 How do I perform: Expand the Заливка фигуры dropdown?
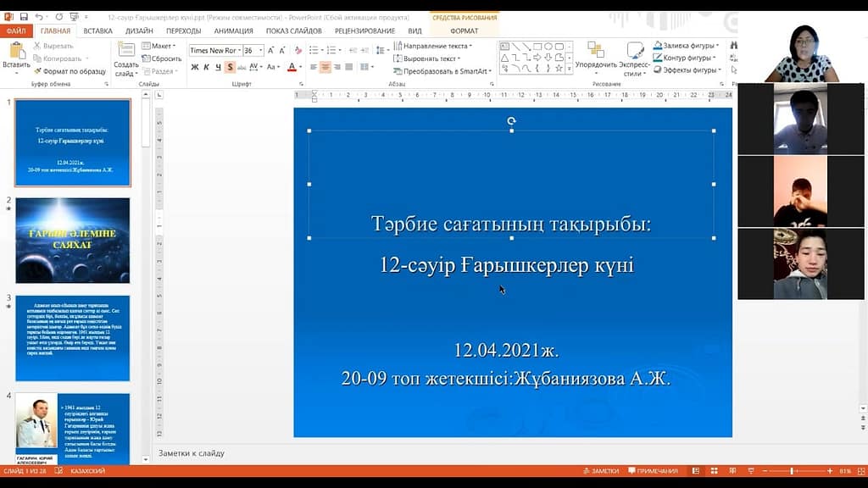tap(717, 46)
